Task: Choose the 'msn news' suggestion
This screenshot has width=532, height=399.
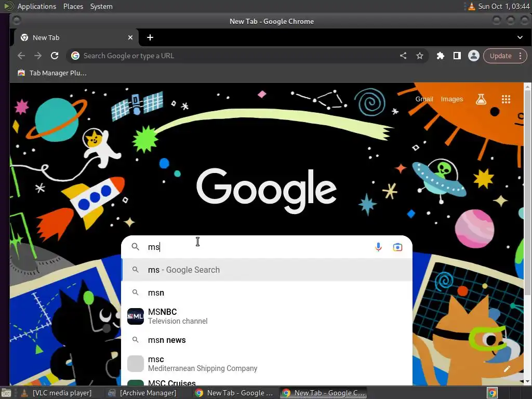Action: (267, 340)
